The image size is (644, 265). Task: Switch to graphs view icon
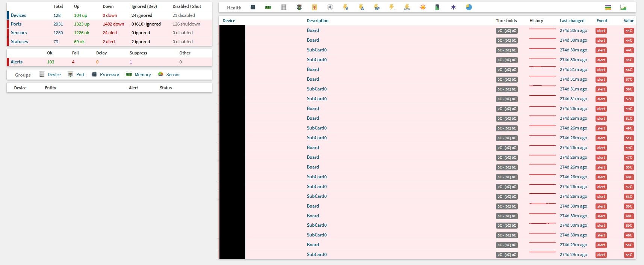[623, 7]
